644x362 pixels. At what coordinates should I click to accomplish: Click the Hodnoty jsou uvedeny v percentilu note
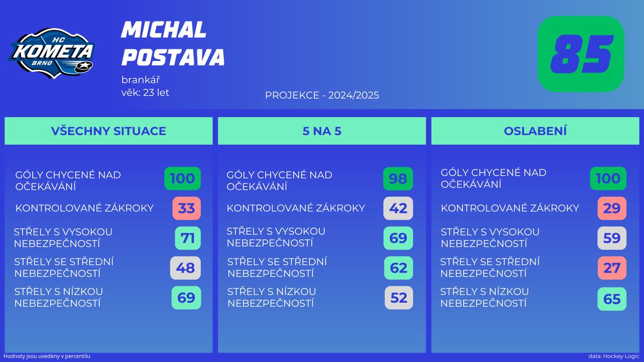tap(47, 356)
